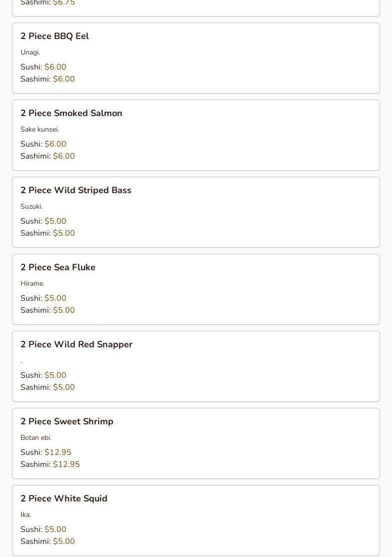Viewport: 392px width, 557px height.
Task: Click the Wild Striped Bass Sashimi price
Action: pos(63,233)
